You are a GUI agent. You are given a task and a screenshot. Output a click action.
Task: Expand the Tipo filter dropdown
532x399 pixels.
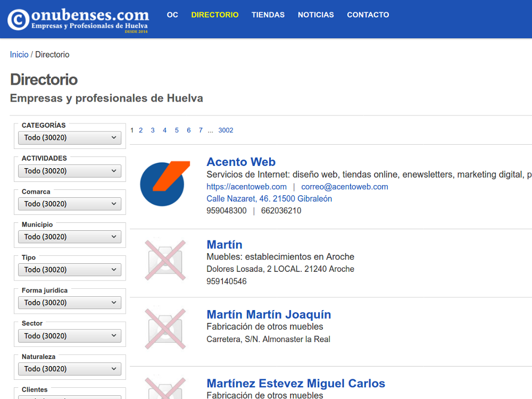pos(70,270)
